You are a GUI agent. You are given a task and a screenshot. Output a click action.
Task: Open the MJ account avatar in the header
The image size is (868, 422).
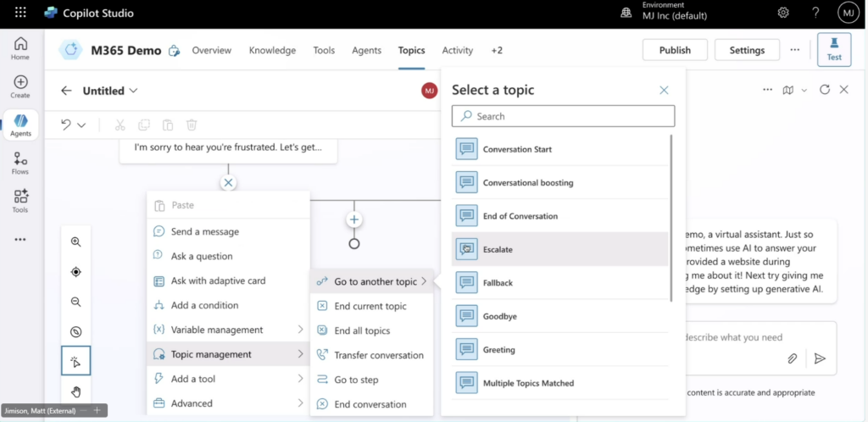[848, 12]
